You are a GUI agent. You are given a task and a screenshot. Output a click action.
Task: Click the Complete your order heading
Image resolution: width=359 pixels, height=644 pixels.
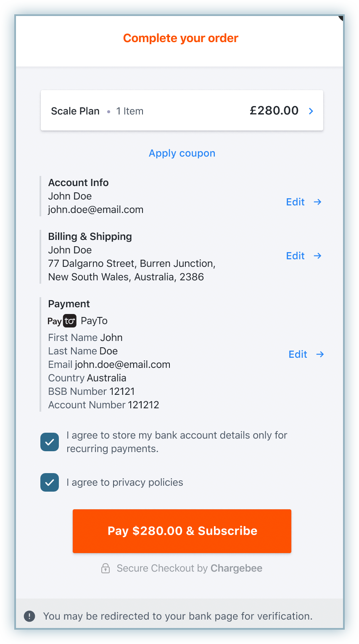click(x=181, y=38)
